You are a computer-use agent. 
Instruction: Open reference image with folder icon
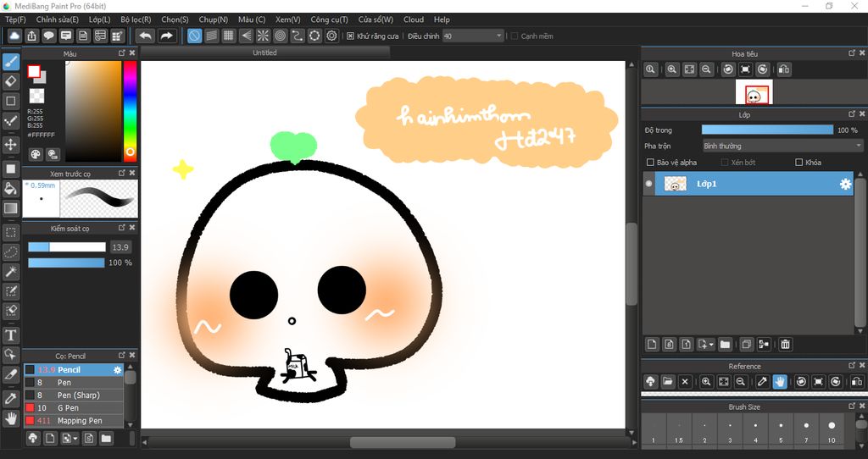pyautogui.click(x=668, y=382)
